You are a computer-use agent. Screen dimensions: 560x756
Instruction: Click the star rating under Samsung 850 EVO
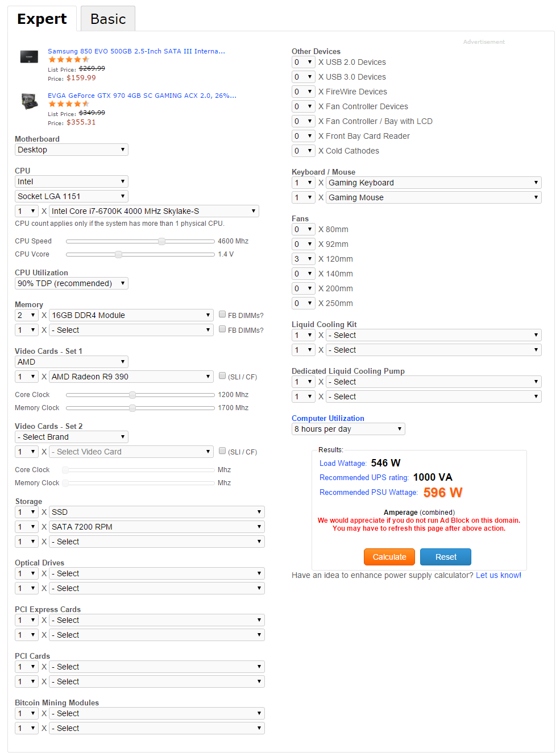(69, 60)
